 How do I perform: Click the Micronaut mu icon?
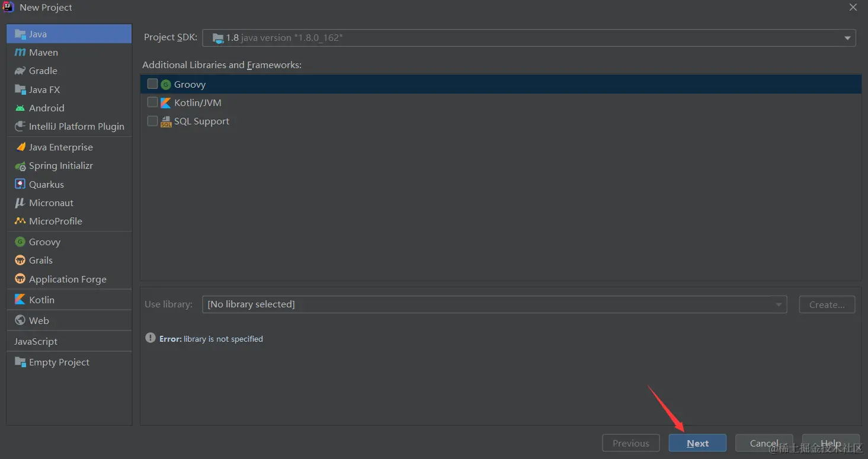20,203
